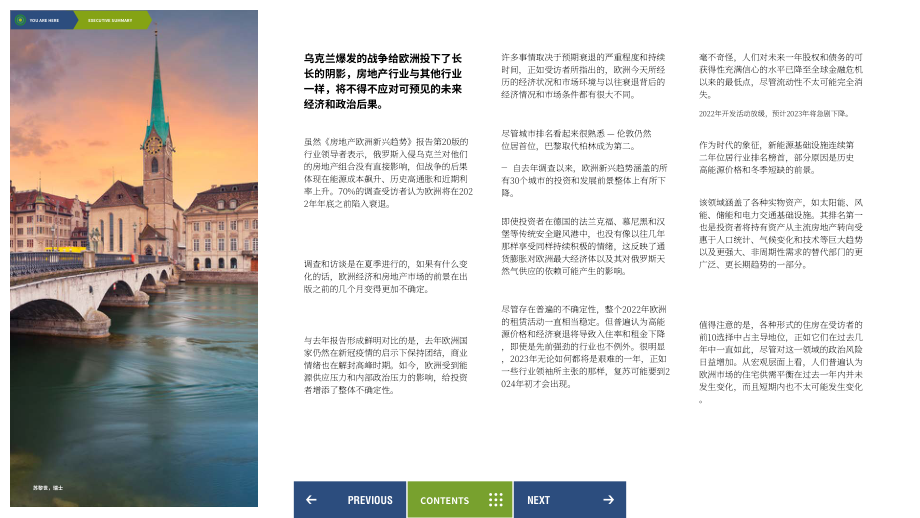
Task: Click paragraph beginning '许多事情取决于预期衰退'
Action: coord(583,76)
